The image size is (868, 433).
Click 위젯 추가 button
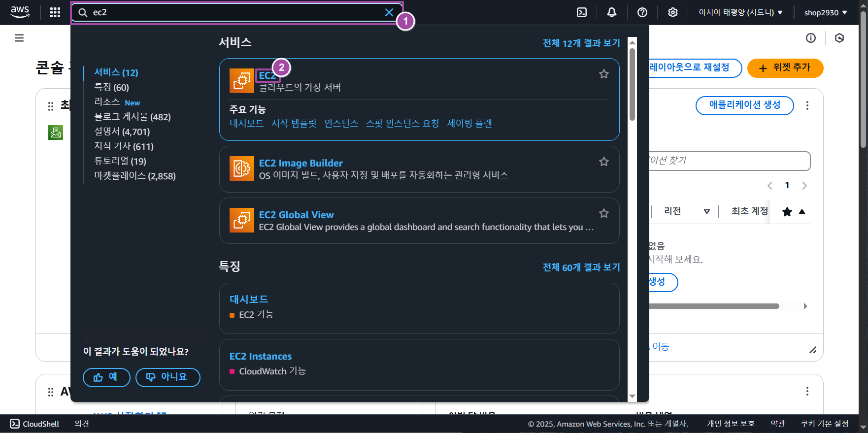(785, 68)
